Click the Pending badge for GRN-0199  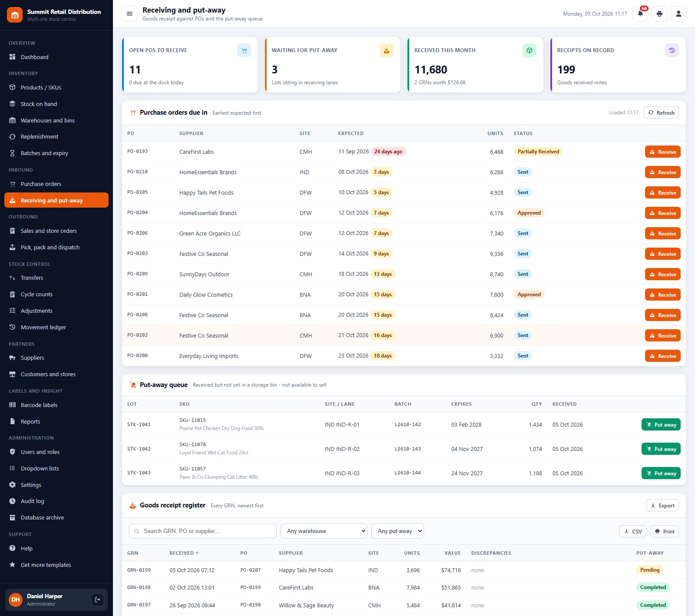point(650,570)
